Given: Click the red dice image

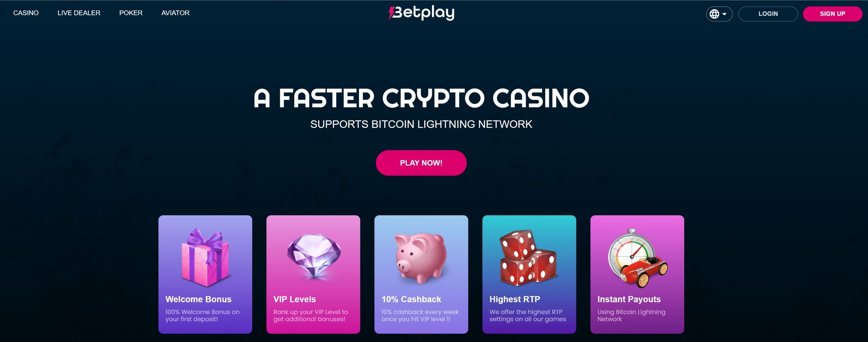Looking at the screenshot, I should point(528,258).
